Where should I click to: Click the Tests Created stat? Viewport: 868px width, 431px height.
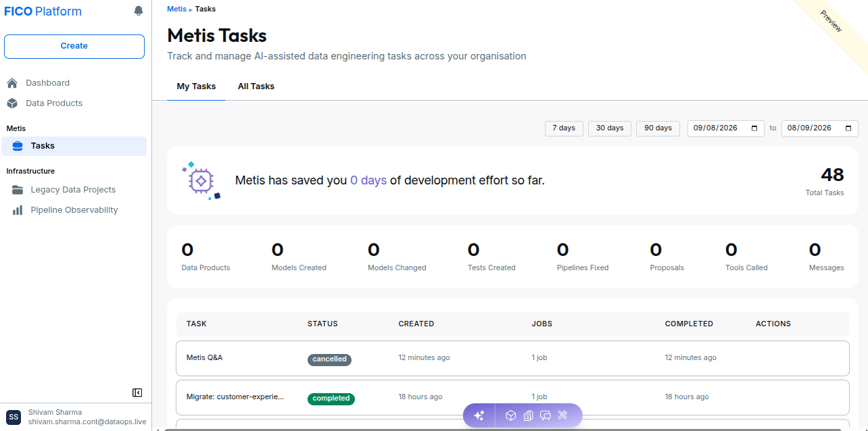[491, 257]
